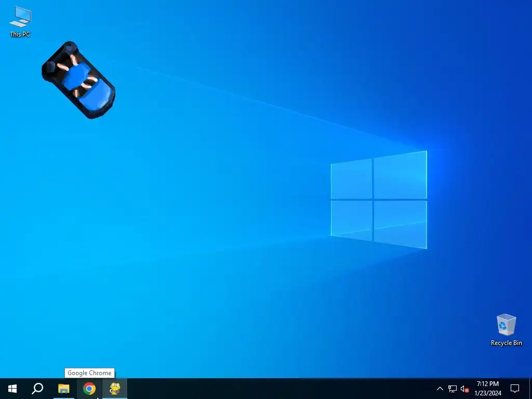Click the blue car figure on desktop
532x399 pixels.
click(x=78, y=80)
